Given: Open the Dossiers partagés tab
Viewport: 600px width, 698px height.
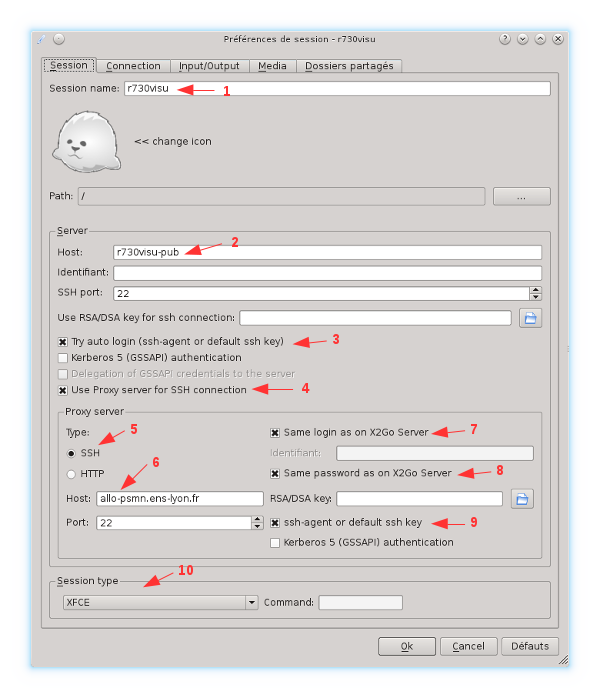Looking at the screenshot, I should (x=349, y=66).
